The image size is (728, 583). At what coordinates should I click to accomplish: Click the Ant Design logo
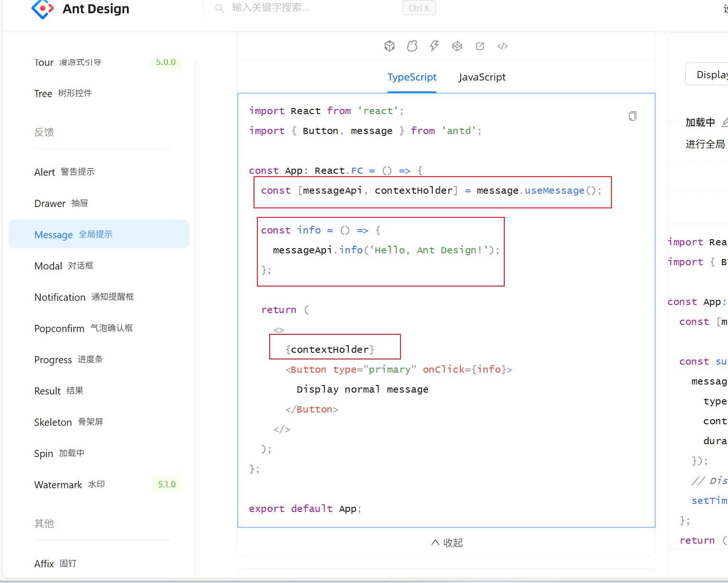tap(43, 9)
